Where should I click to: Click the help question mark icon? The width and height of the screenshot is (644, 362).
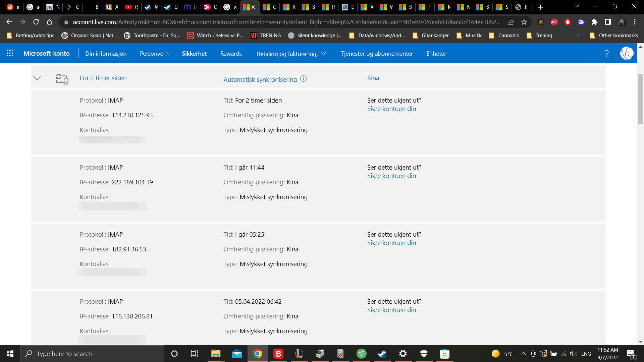point(606,53)
